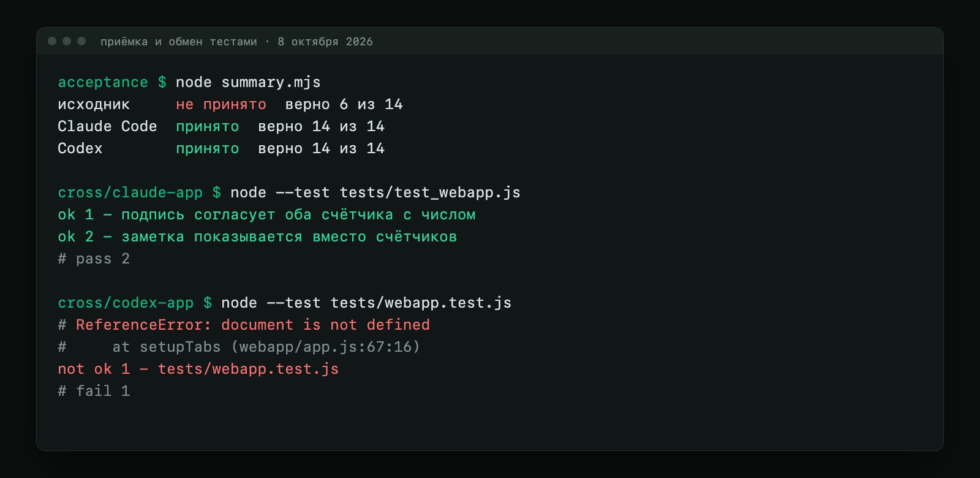
Task: Click the '# pass 2' summary line
Action: point(94,259)
